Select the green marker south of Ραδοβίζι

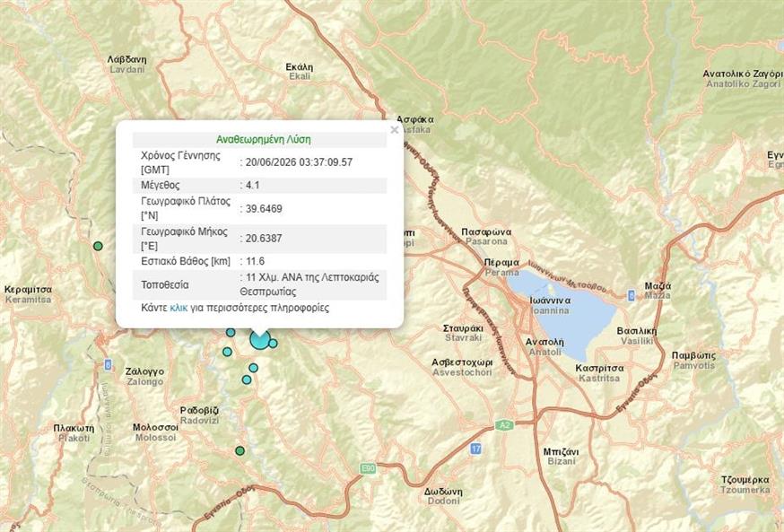(x=240, y=451)
